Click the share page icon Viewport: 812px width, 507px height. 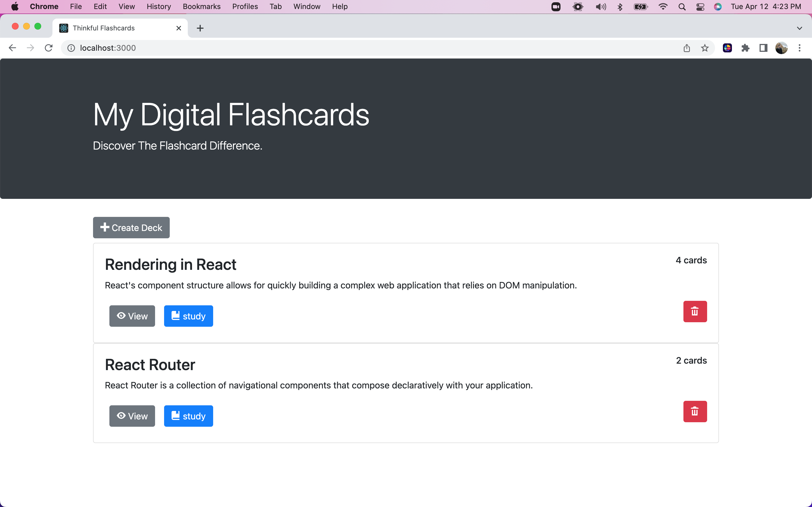[687, 48]
